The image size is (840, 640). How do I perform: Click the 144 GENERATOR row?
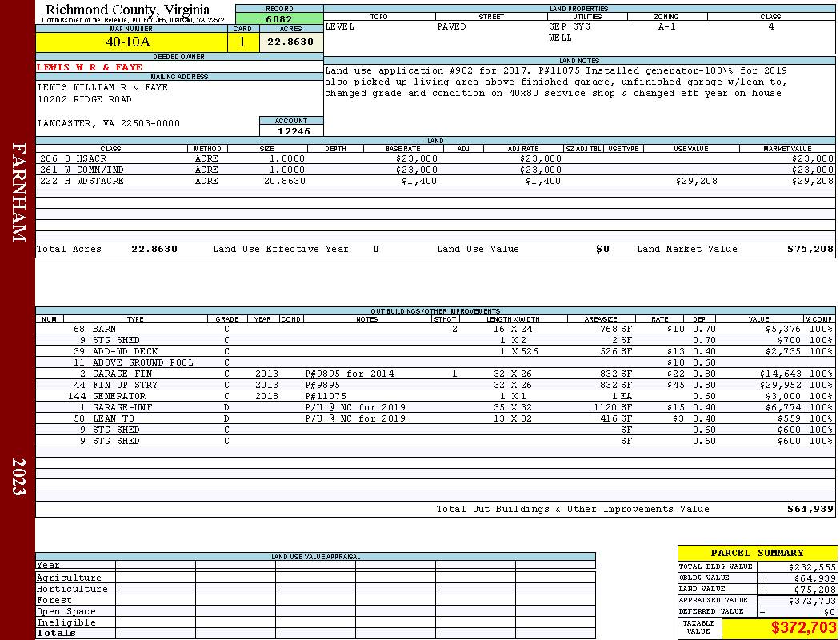tap(435, 396)
